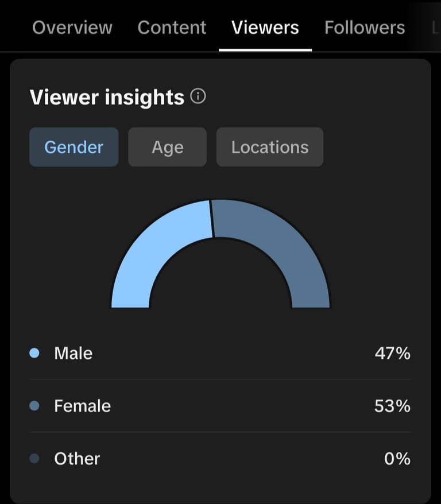441x504 pixels.
Task: Go to the Followers tab
Action: coord(365,28)
